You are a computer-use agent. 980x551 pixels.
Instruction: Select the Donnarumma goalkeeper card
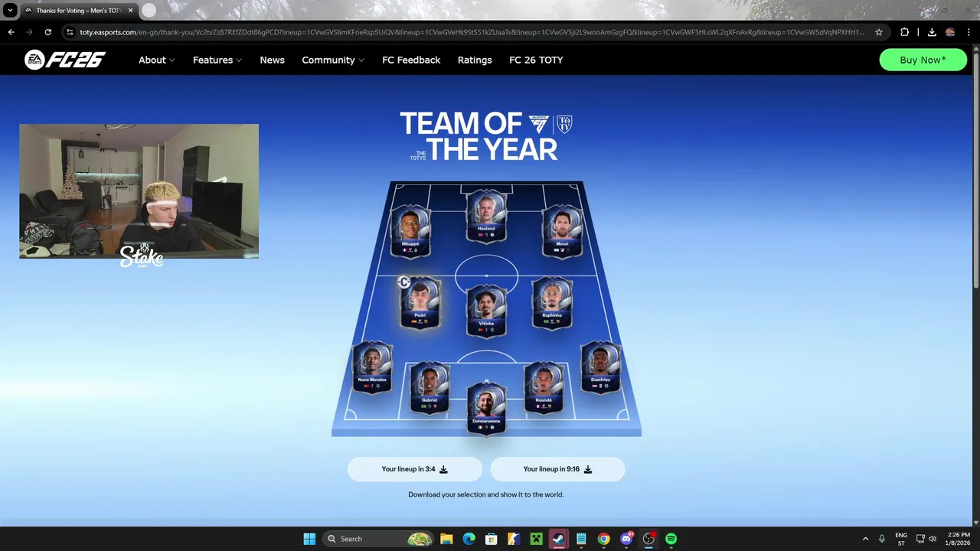point(486,409)
